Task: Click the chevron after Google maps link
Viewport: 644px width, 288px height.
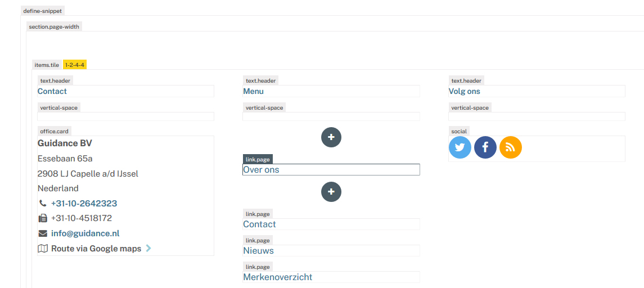Action: pyautogui.click(x=148, y=248)
